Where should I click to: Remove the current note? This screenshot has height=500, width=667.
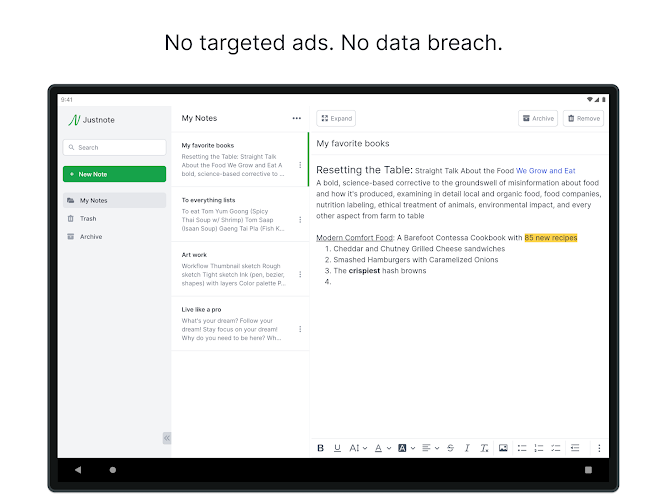584,118
